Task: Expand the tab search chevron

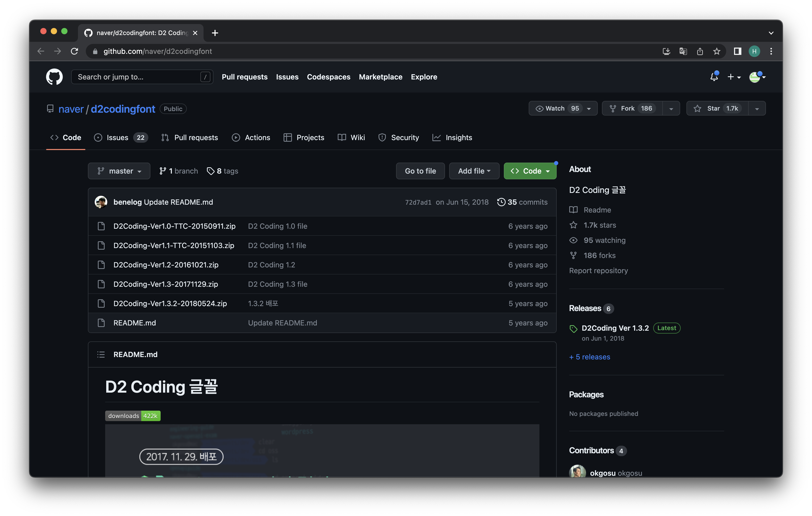Action: (771, 33)
